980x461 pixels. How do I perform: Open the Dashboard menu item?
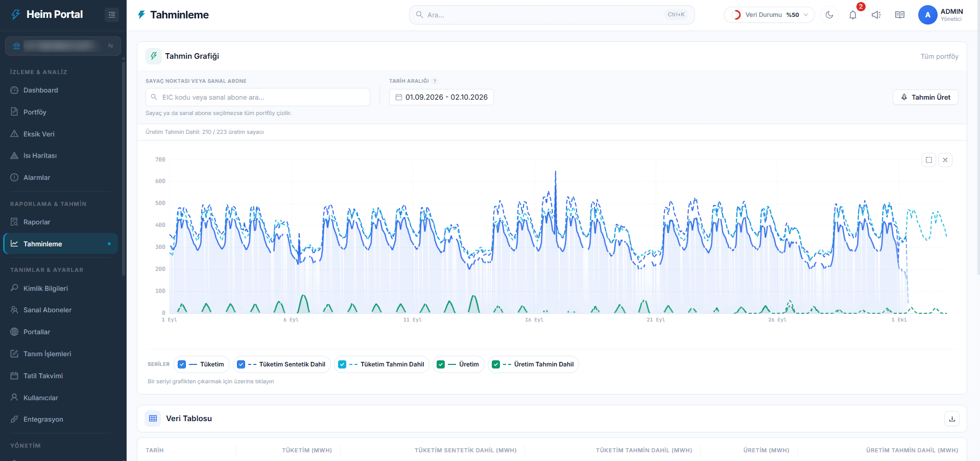[x=60, y=90]
